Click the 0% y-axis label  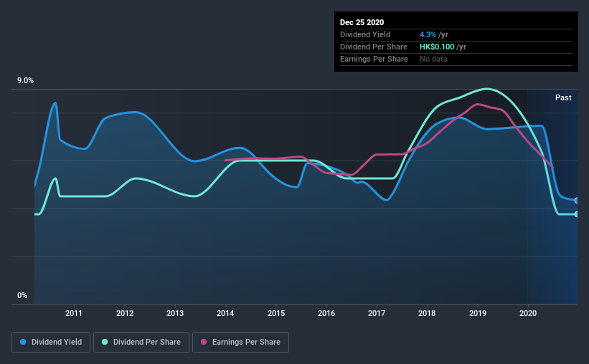[x=22, y=296]
